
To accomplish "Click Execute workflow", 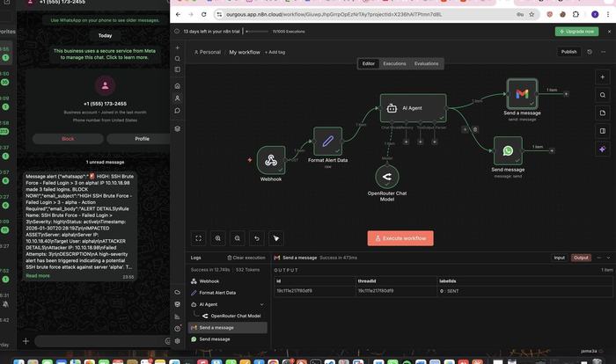I will coord(400,238).
